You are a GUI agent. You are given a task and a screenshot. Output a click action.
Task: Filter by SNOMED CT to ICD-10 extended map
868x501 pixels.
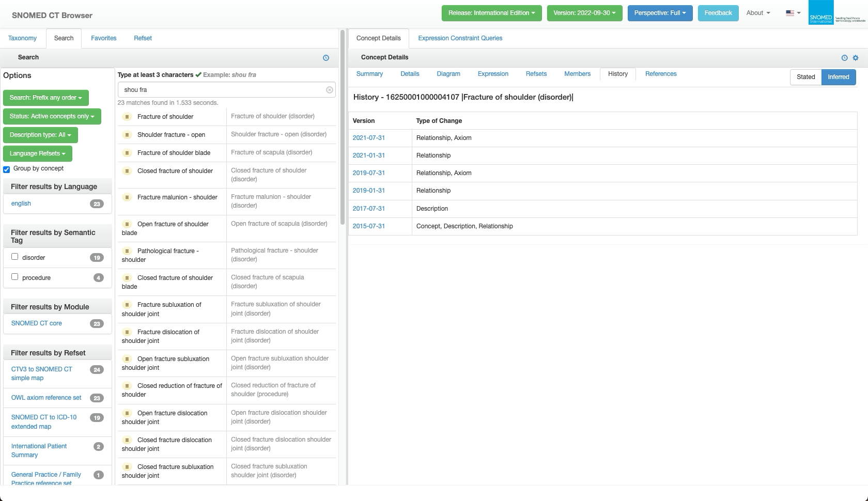(x=43, y=421)
